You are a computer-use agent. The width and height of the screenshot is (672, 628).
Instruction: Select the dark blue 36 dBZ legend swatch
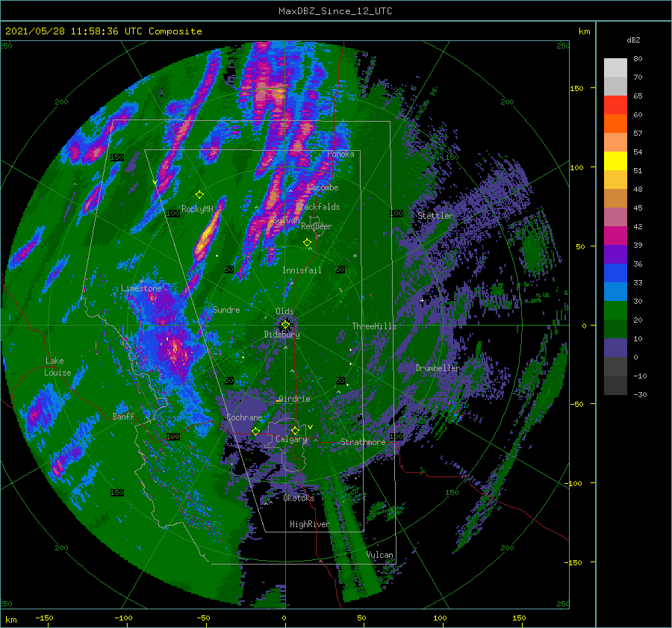point(615,273)
